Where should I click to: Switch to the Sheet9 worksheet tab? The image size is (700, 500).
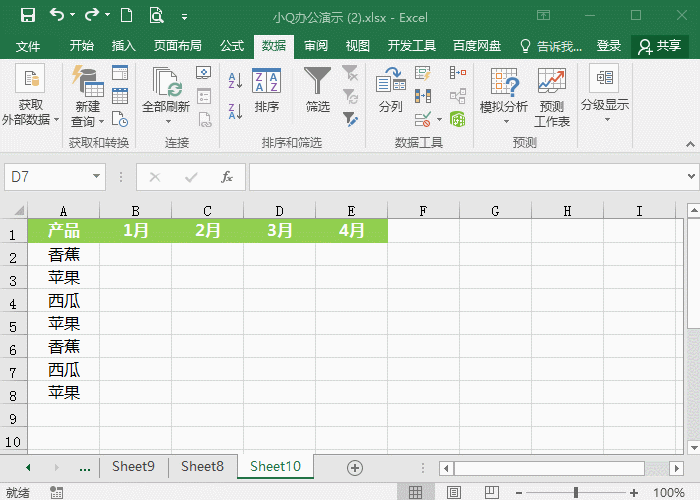[133, 466]
